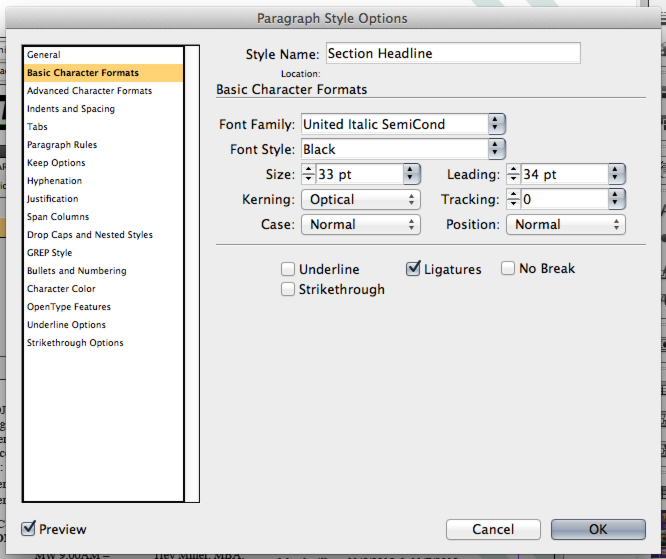Screen dimensions: 666x559
Task: Open Keep Options category
Action: [x=103, y=163]
